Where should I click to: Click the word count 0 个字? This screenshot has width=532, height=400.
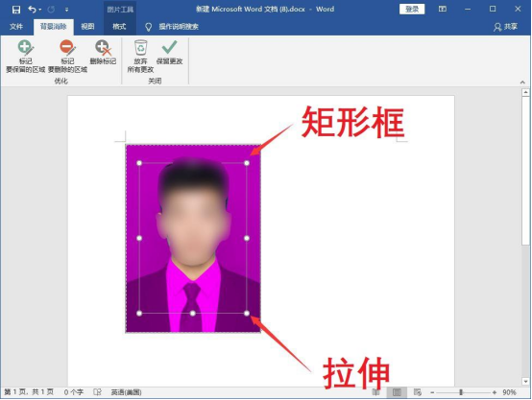coord(74,392)
